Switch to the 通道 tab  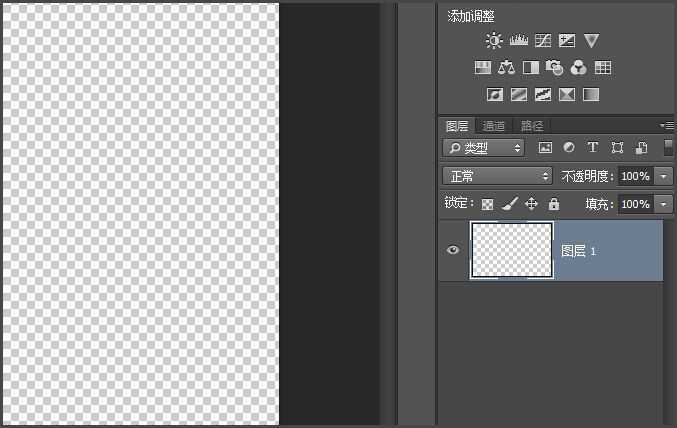coord(494,126)
